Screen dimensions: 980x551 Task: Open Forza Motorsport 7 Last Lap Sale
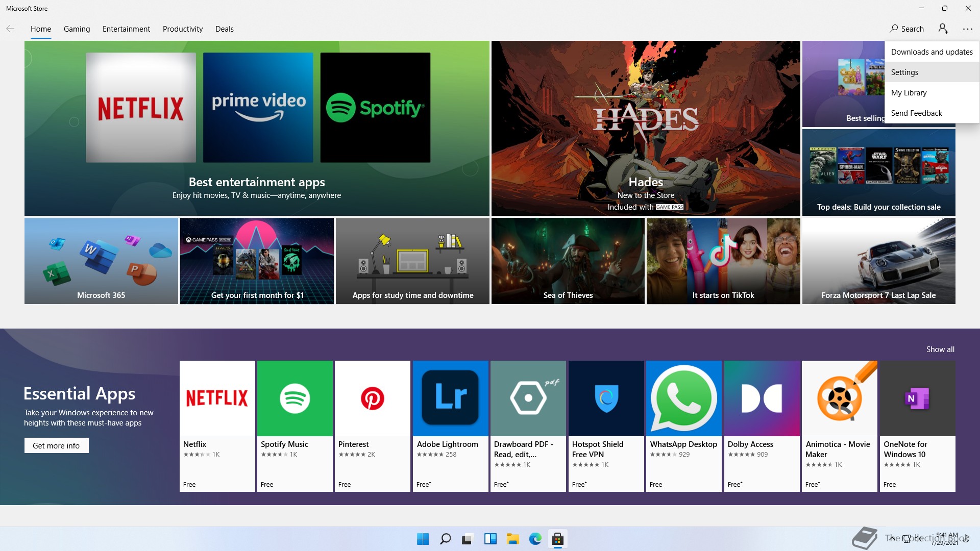[x=879, y=261]
